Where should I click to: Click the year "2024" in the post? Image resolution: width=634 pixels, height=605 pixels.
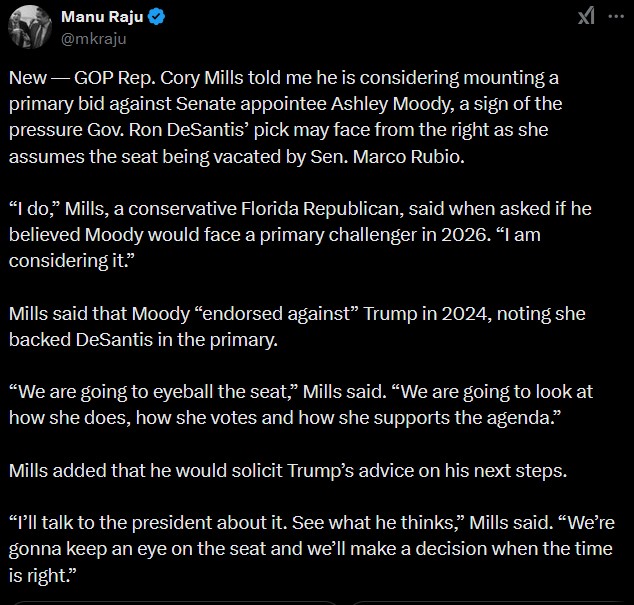click(466, 314)
